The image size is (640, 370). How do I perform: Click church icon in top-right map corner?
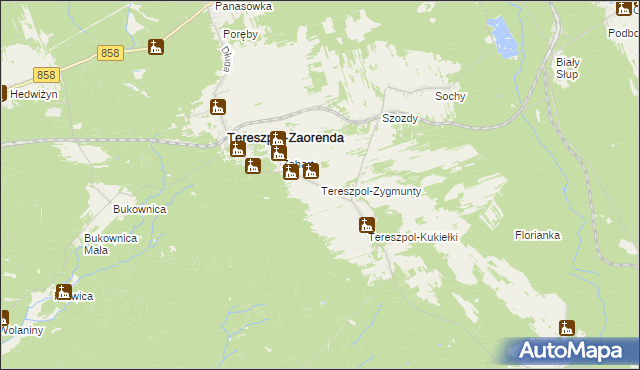[624, 8]
